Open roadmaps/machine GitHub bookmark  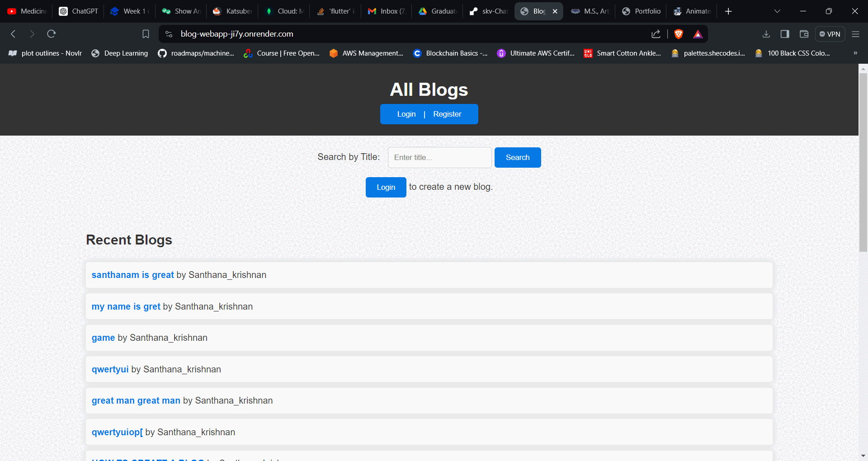(x=196, y=53)
